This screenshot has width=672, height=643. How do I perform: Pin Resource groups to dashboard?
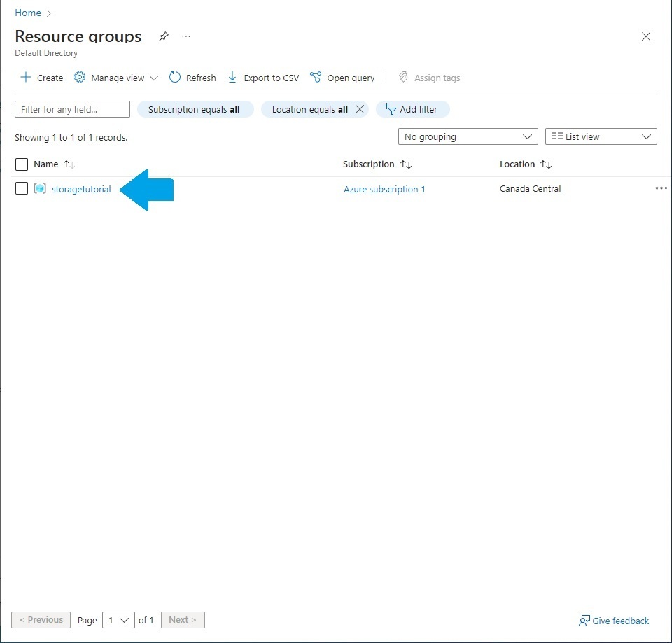click(163, 37)
